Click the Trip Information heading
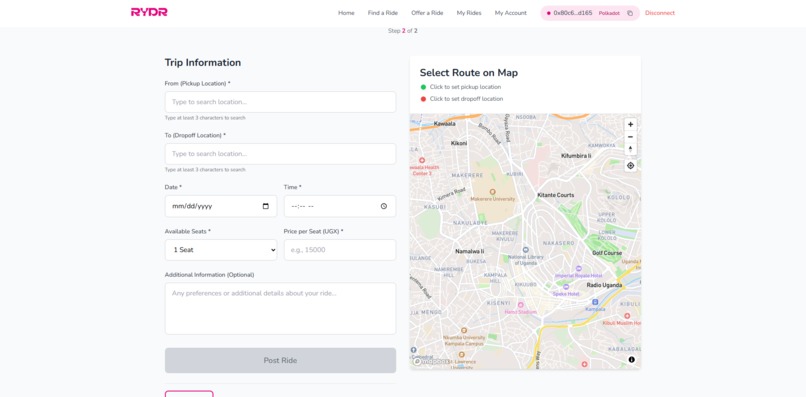The width and height of the screenshot is (806, 397). [x=203, y=62]
